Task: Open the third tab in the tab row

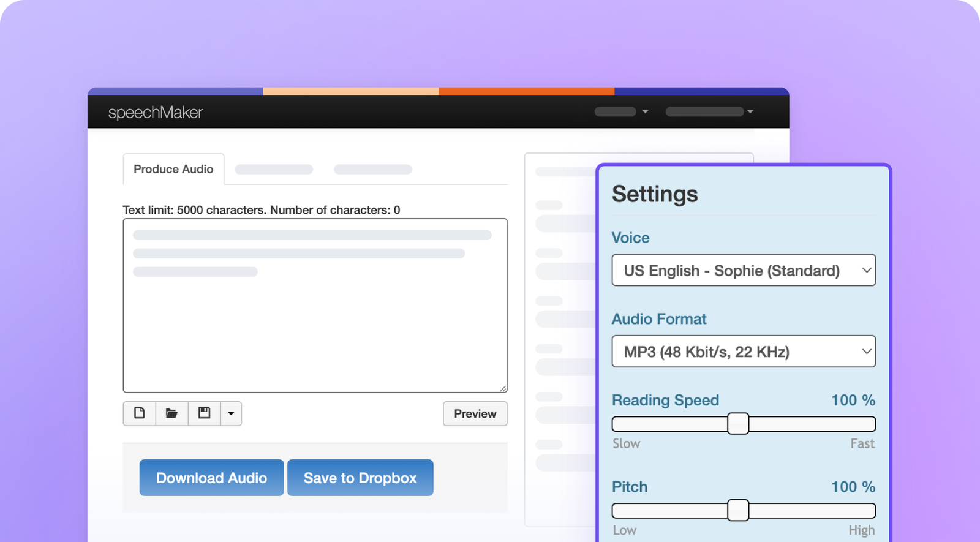Action: [x=372, y=170]
